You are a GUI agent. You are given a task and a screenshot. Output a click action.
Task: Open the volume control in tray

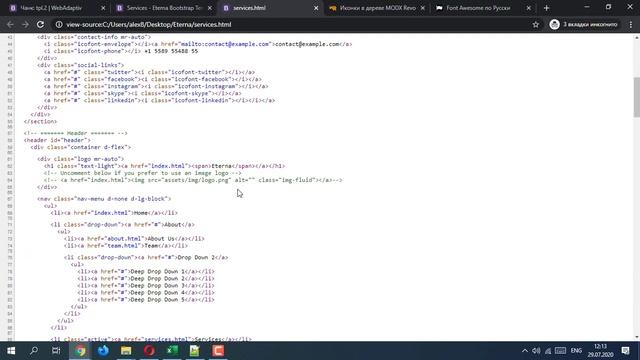point(536,351)
